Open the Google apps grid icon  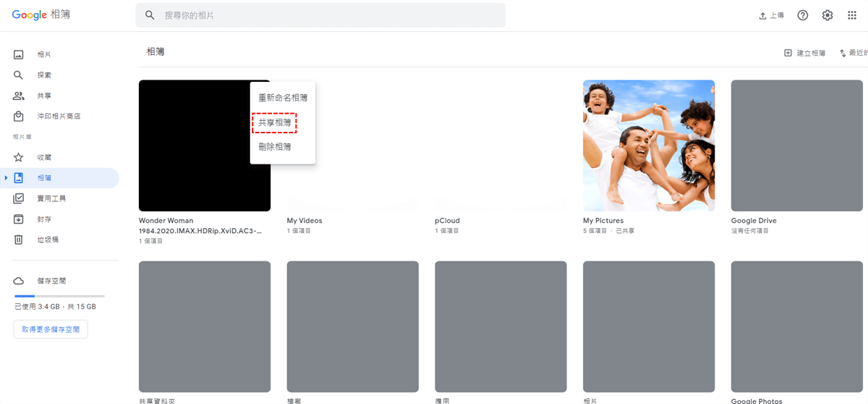click(x=852, y=15)
